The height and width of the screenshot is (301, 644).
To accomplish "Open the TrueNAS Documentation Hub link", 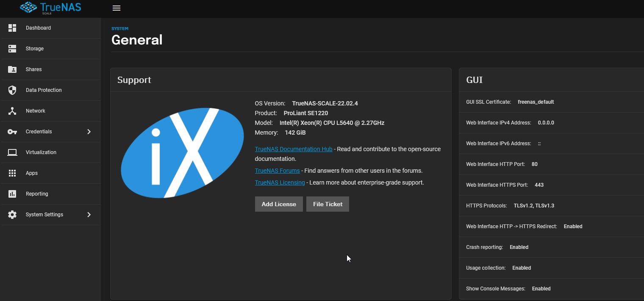I will [x=294, y=149].
